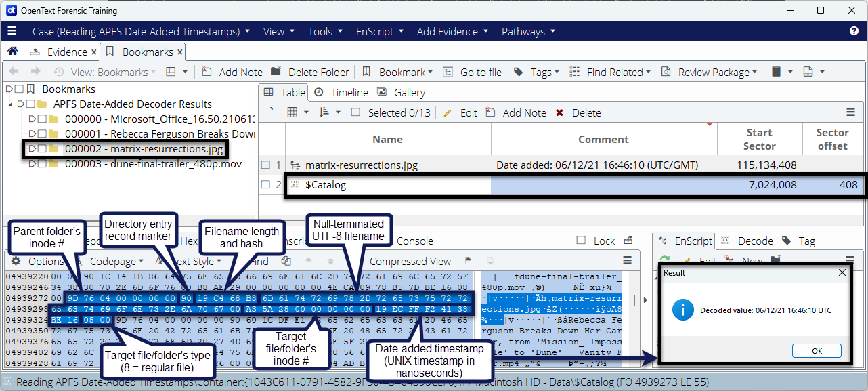The image size is (868, 391).
Task: Switch to the Timeline view tab
Action: click(x=341, y=92)
